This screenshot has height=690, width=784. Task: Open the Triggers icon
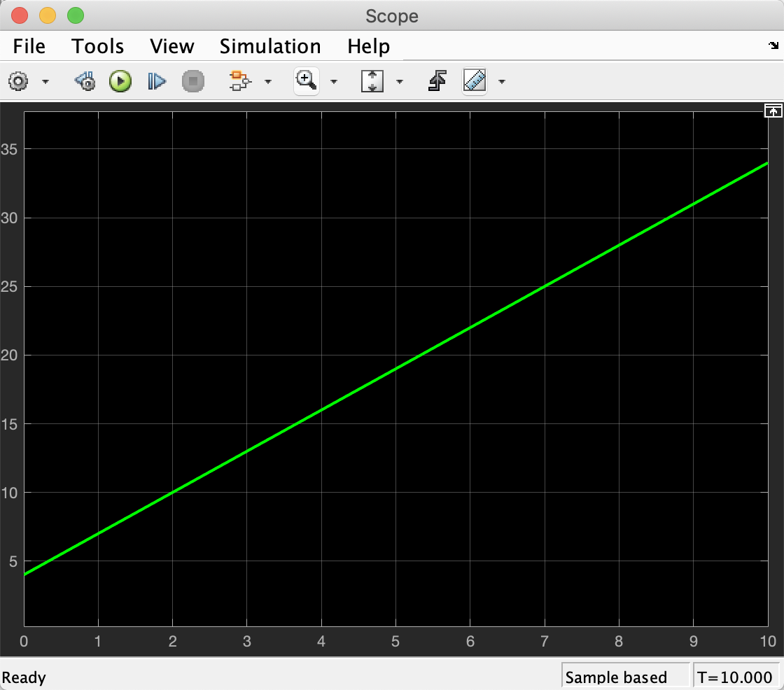(437, 81)
